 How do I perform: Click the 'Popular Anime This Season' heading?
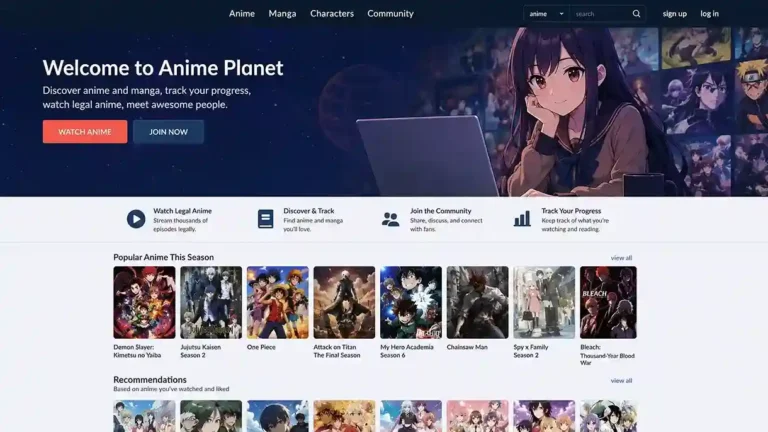click(x=164, y=257)
